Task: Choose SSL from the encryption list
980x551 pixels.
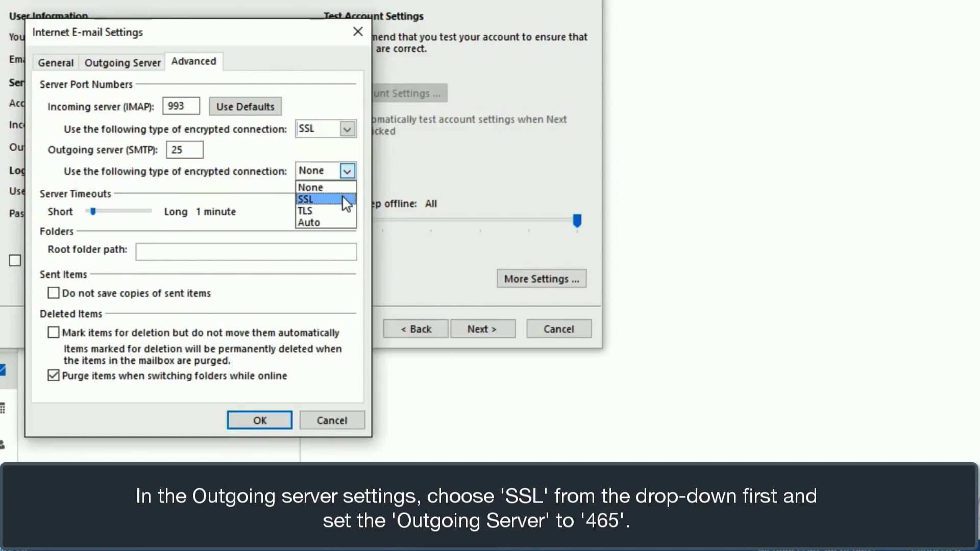Action: [x=326, y=199]
